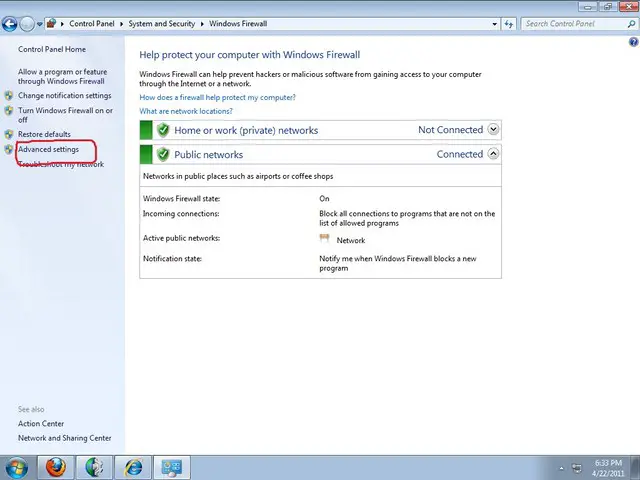This screenshot has width=640, height=480.
Task: Click the Network bench icon
Action: (324, 238)
